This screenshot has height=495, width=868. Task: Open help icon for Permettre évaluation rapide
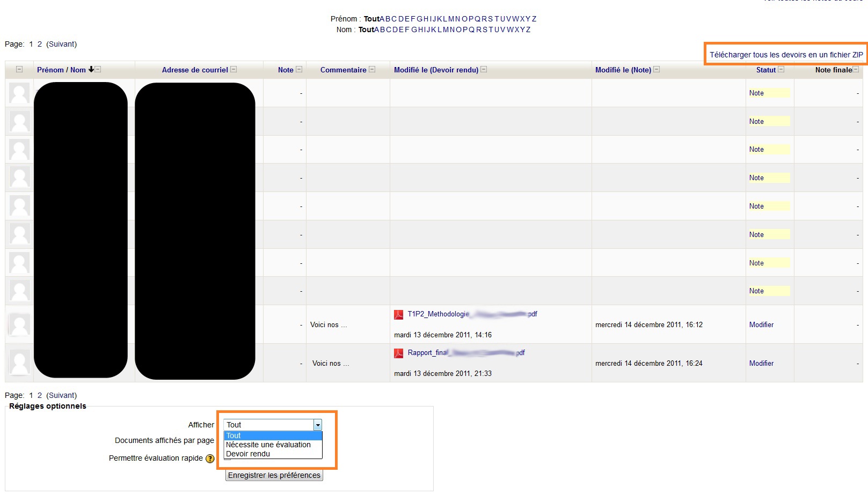pyautogui.click(x=210, y=459)
